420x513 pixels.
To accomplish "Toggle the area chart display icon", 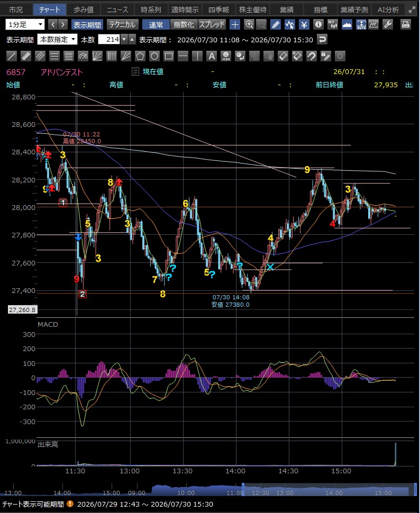I will point(346,24).
